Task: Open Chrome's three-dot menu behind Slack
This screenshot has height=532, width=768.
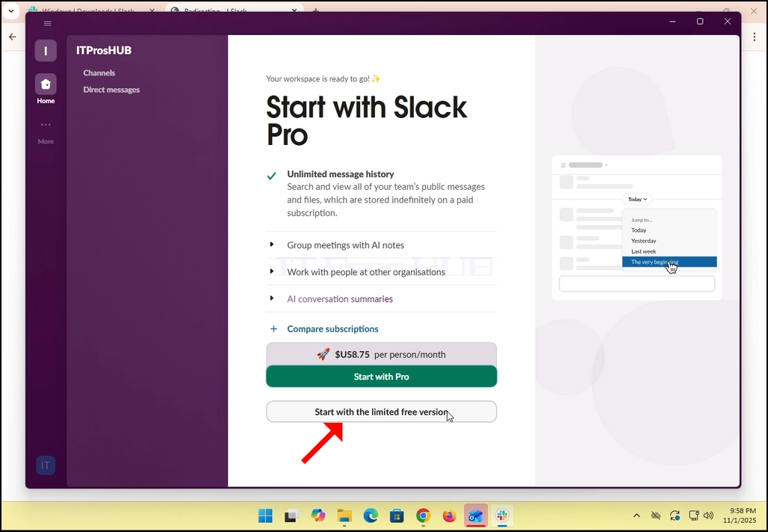Action: coord(755,37)
